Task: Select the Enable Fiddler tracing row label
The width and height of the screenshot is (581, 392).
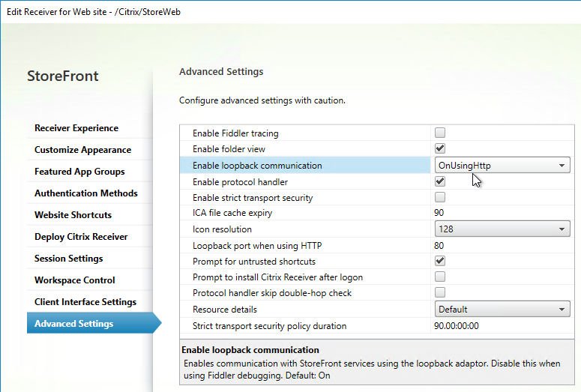Action: pos(235,133)
